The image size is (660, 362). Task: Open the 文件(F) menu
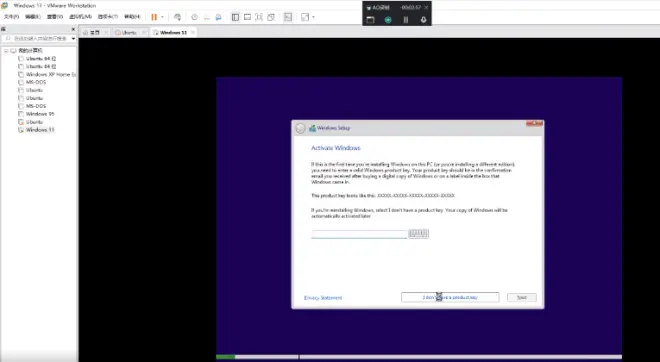click(11, 17)
